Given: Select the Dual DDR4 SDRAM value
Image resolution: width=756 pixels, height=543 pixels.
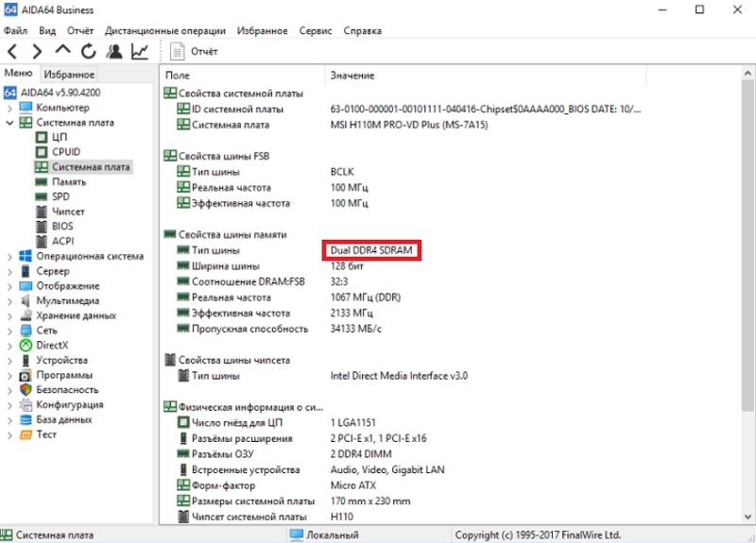Looking at the screenshot, I should point(371,250).
